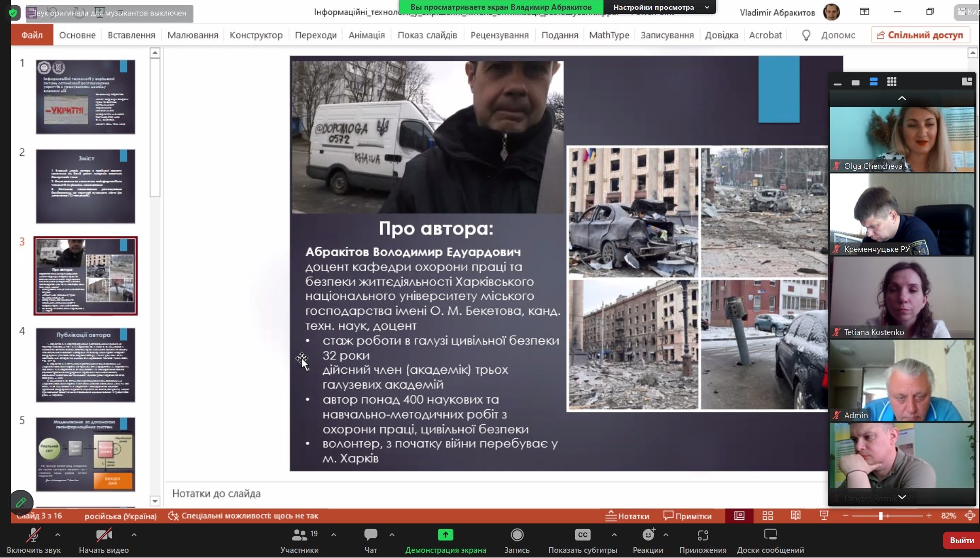This screenshot has width=980, height=558.
Task: Switch to Normal view in status bar
Action: coord(740,516)
